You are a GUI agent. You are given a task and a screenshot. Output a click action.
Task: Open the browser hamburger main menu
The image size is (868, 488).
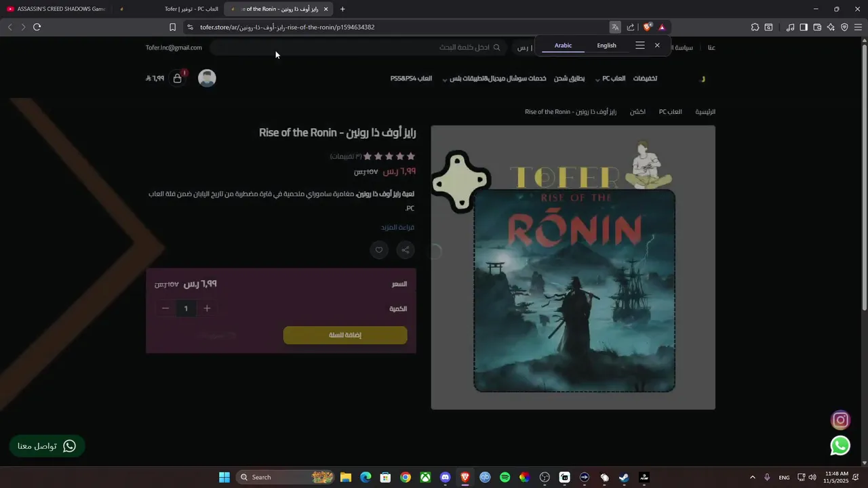(859, 27)
